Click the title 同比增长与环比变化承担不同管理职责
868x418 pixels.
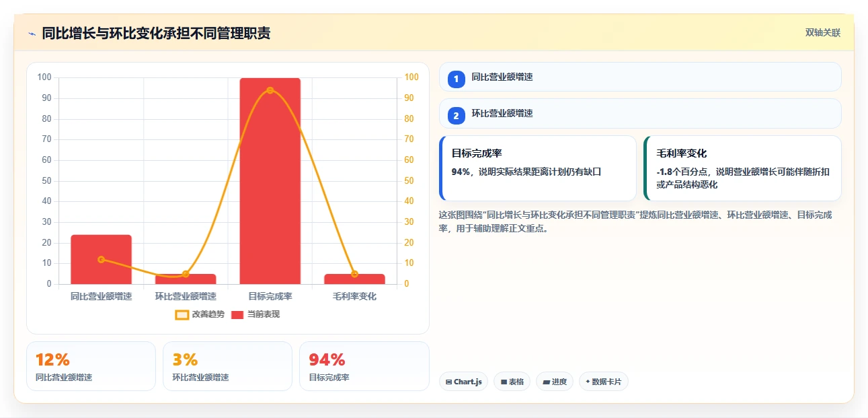tap(156, 33)
